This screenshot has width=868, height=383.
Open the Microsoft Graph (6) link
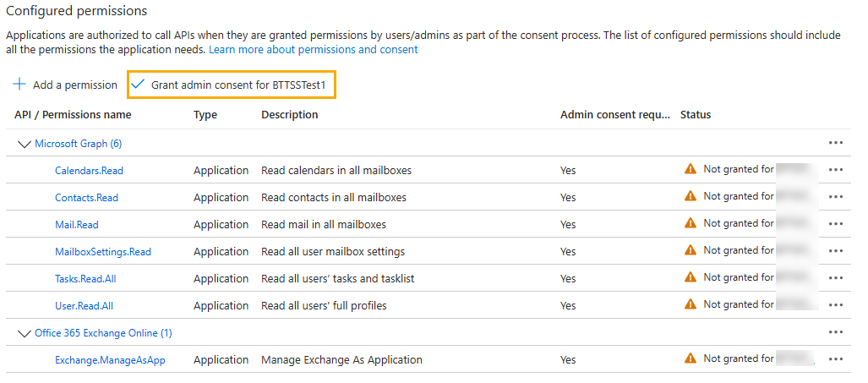(78, 144)
